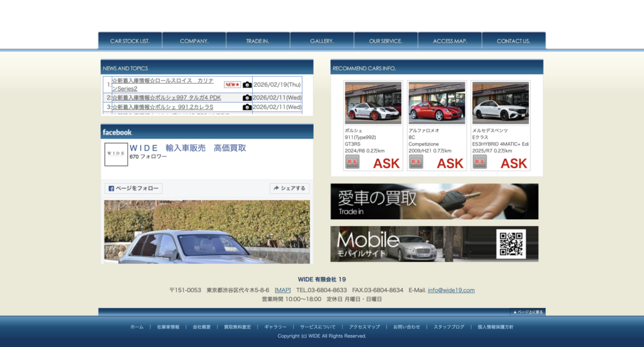Open the CAR STOCK LIST menu

[x=130, y=41]
